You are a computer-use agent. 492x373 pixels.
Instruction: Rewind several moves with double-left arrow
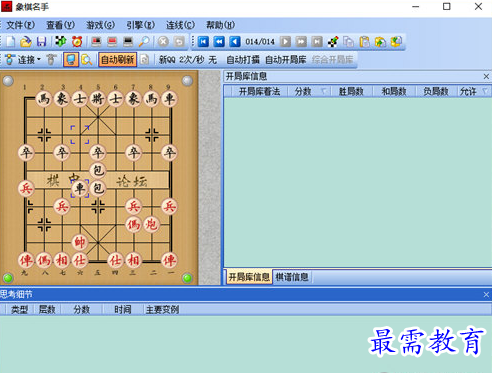[219, 42]
